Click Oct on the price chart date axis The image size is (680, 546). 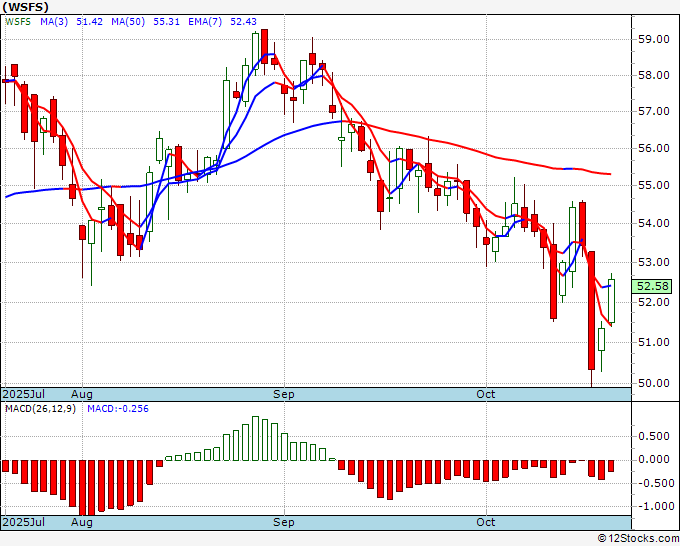click(486, 394)
